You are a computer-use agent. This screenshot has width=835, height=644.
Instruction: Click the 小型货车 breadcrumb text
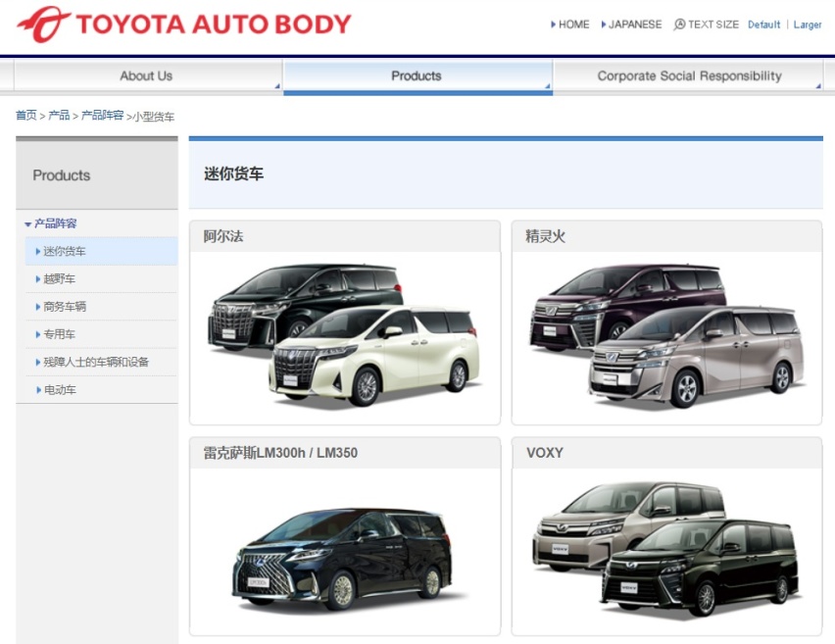pos(153,117)
